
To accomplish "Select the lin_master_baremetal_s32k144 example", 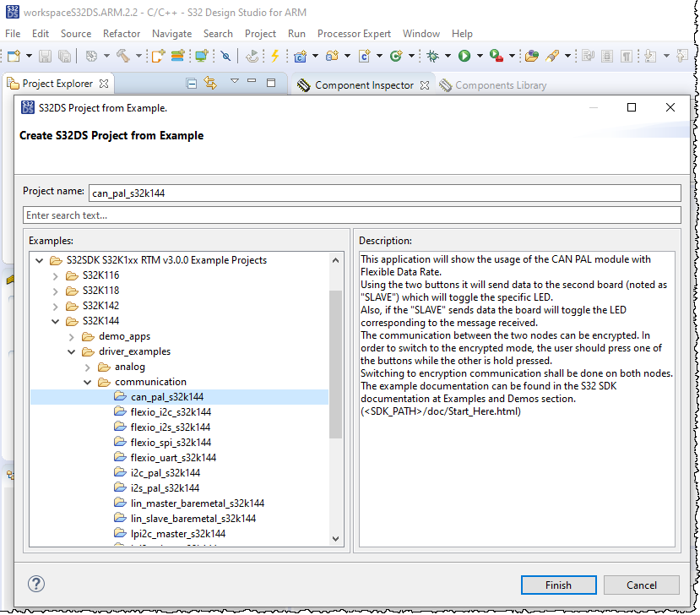I will click(x=198, y=503).
